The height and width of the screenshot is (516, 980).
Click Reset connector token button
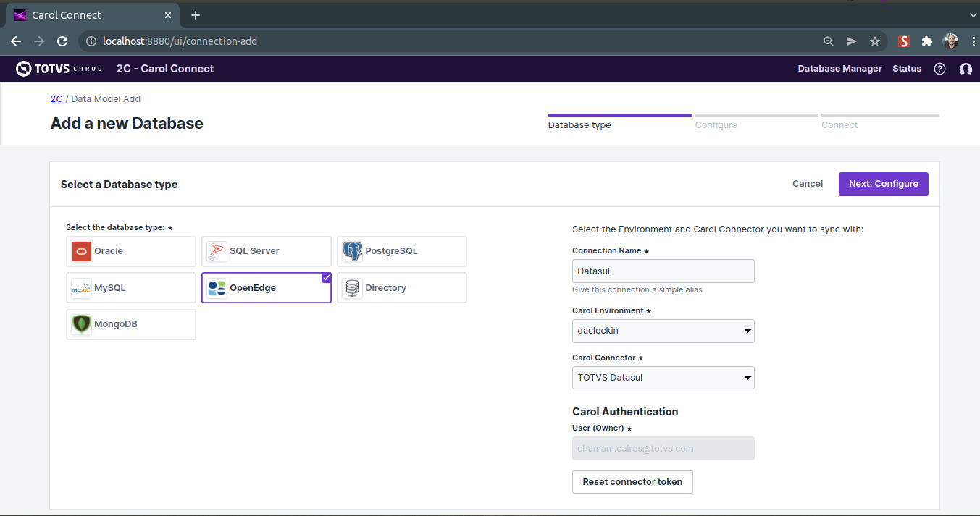[632, 482]
